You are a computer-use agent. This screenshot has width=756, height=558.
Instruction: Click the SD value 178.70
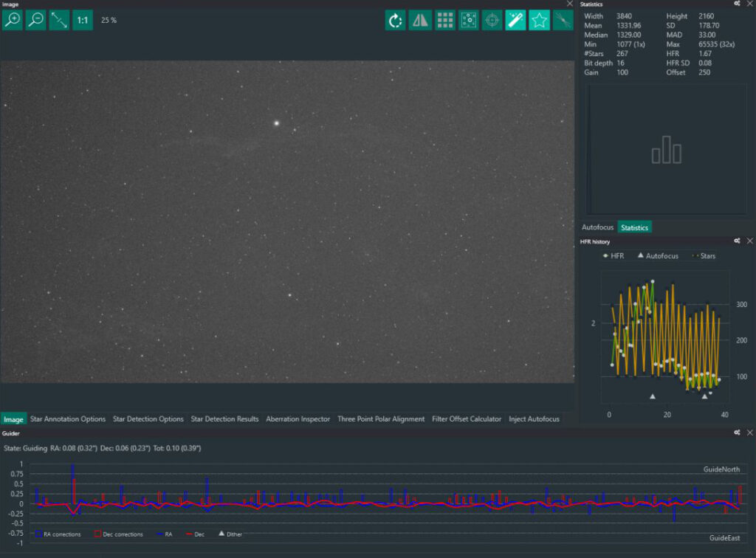click(709, 26)
